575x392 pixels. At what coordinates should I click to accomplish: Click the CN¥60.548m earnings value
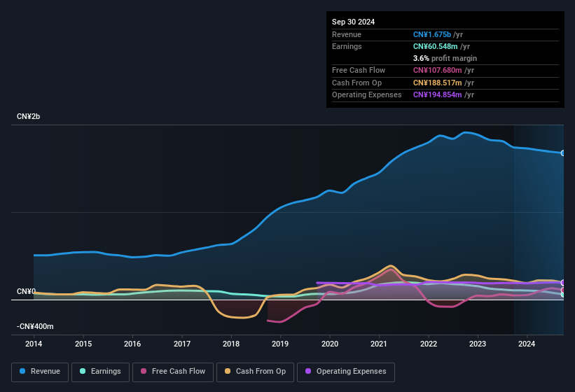(x=436, y=46)
